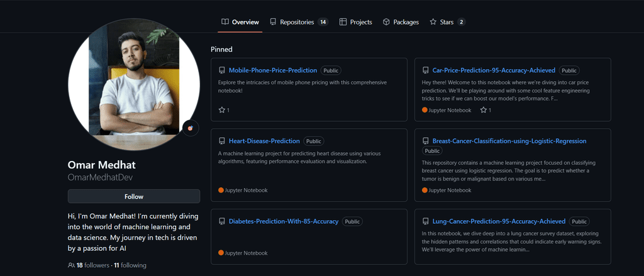This screenshot has height=276, width=644.
Task: Click the people icon beside followers
Action: click(71, 265)
